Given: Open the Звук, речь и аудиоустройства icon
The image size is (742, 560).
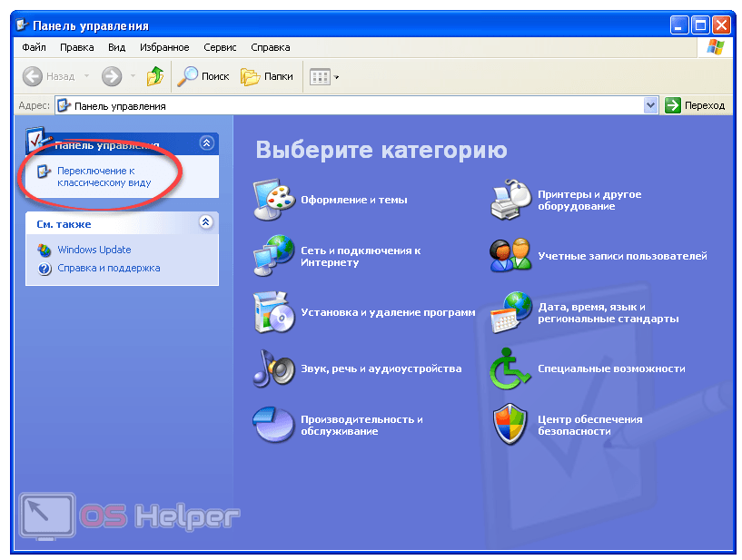Looking at the screenshot, I should 274,368.
